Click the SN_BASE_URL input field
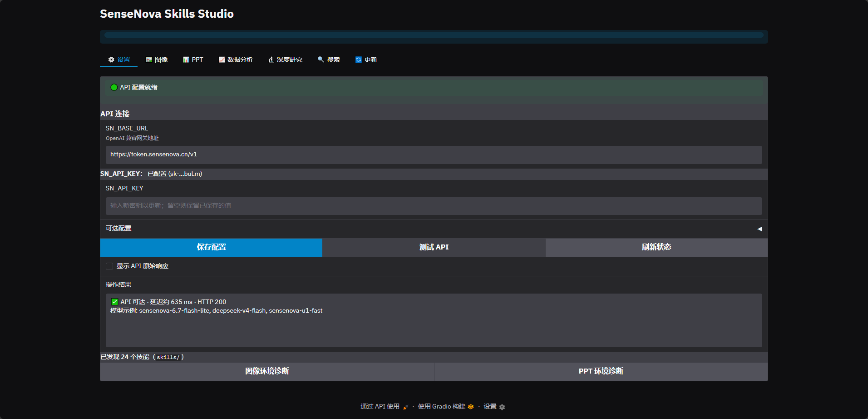Viewport: 868px width, 419px height. [434, 155]
